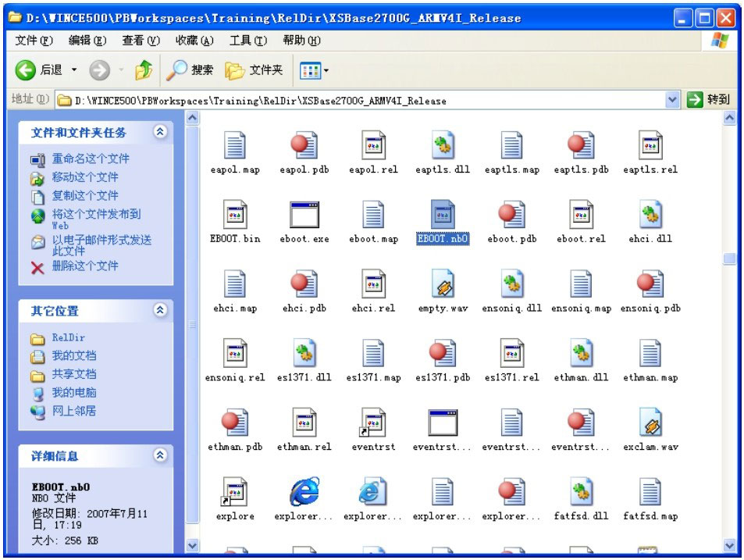The image size is (744, 560).
Task: Open the 工具(T) menu
Action: pos(248,41)
